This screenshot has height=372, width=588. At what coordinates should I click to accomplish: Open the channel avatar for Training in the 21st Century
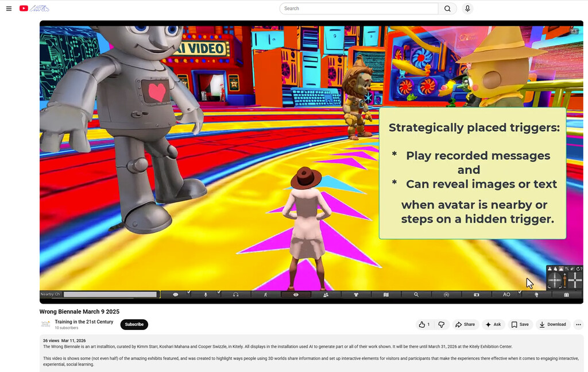(x=45, y=324)
